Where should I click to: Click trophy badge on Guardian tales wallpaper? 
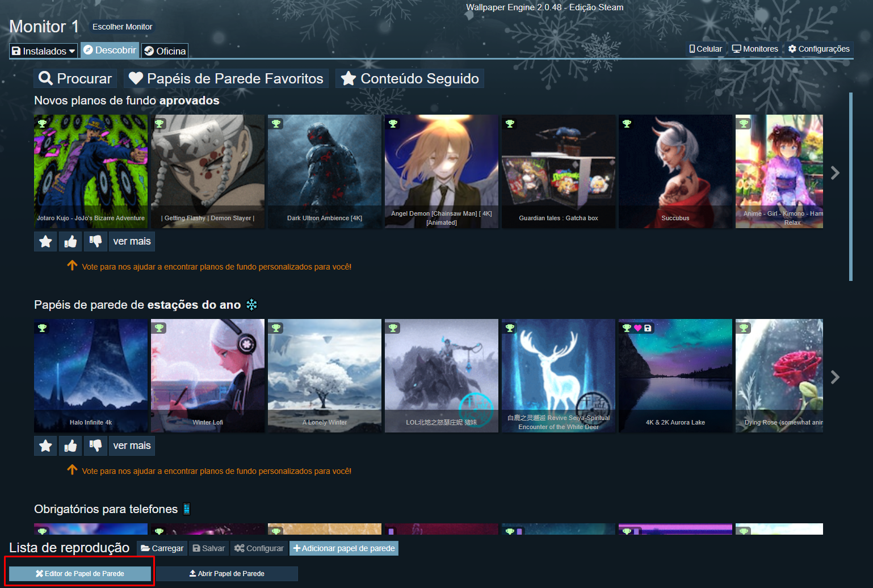click(x=510, y=123)
